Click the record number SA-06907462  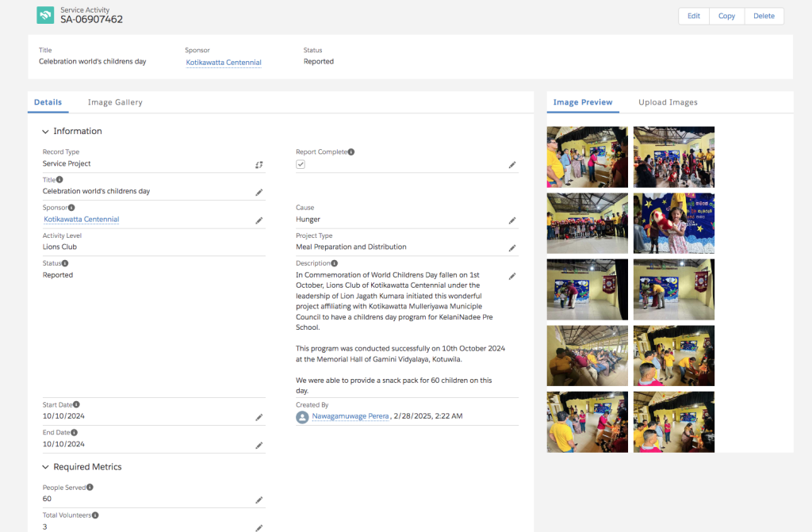tap(92, 20)
